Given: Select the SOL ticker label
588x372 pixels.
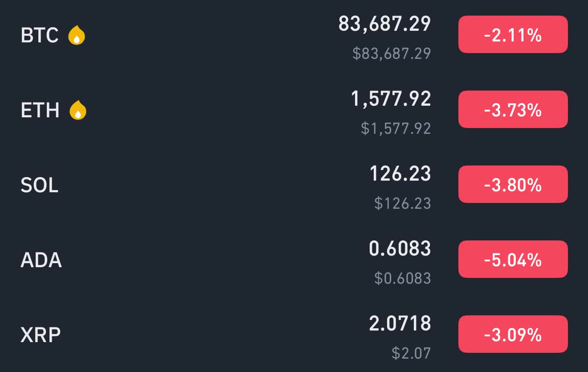Looking at the screenshot, I should click(40, 185).
